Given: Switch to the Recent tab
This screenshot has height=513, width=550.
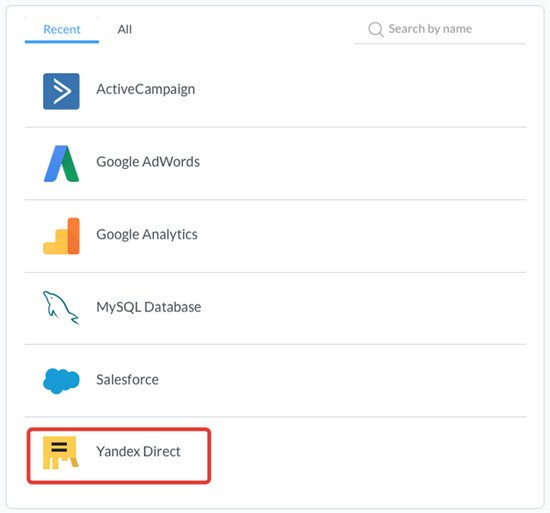Looking at the screenshot, I should pyautogui.click(x=62, y=29).
